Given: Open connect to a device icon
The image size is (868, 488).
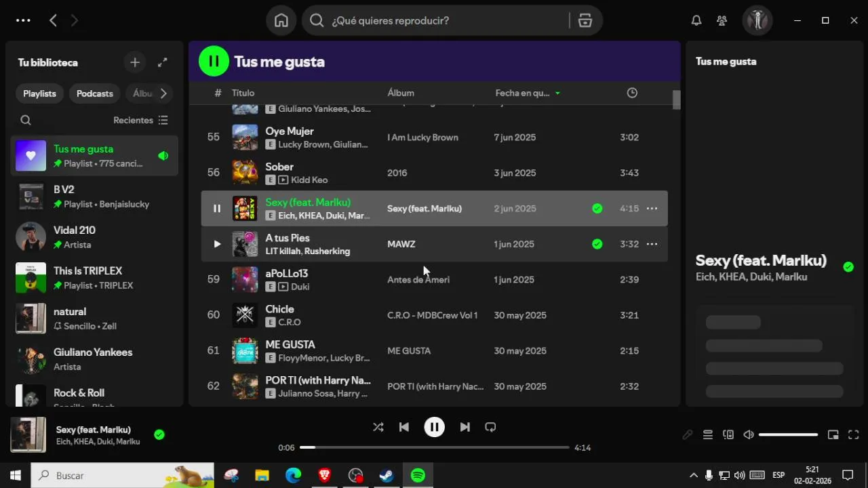Looking at the screenshot, I should click(x=728, y=434).
